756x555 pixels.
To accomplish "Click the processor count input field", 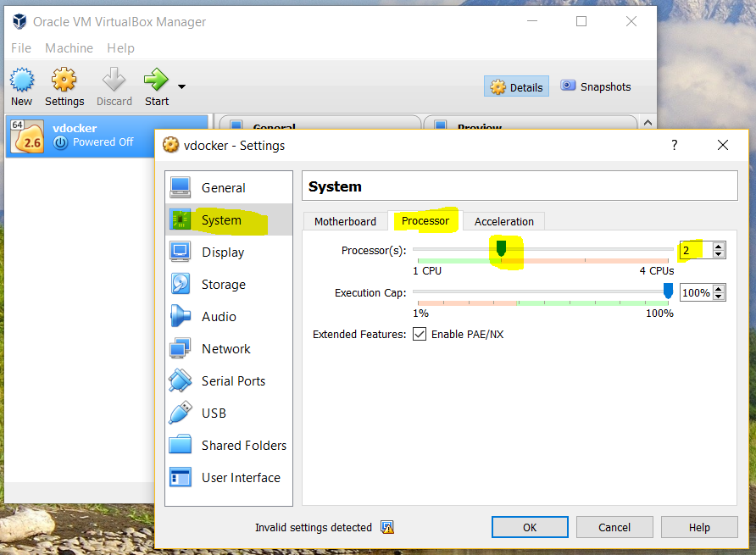I will pos(696,250).
